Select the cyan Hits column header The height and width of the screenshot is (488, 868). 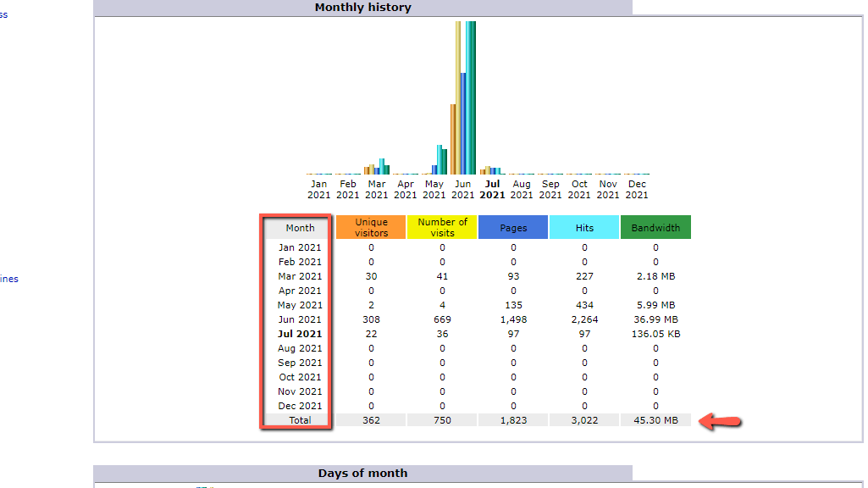[584, 227]
